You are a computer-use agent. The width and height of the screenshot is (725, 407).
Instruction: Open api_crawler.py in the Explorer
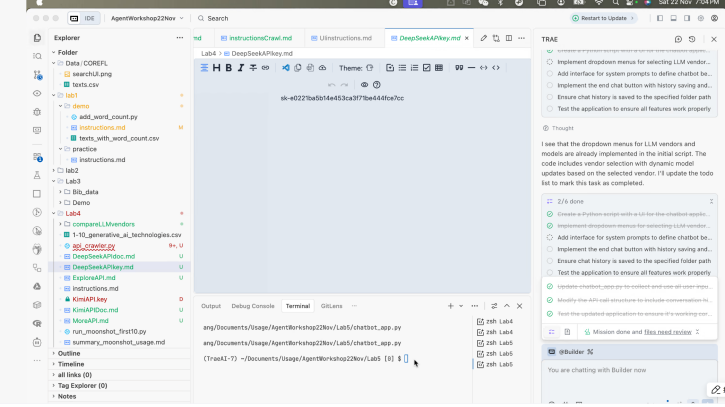coord(94,245)
